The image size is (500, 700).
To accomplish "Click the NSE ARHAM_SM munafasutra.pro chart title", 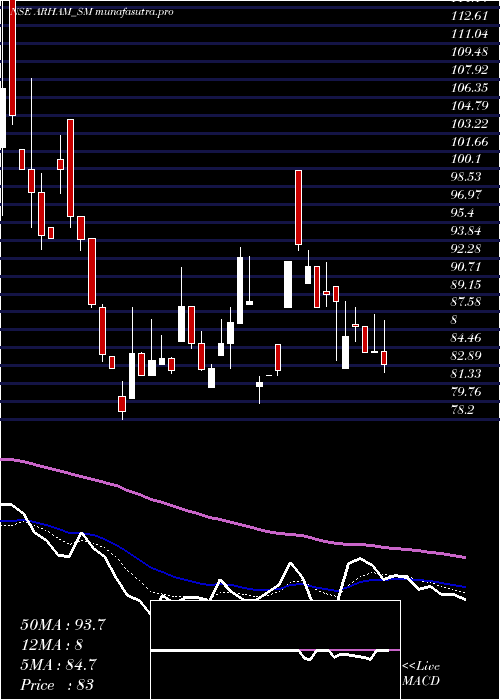I will (x=92, y=12).
